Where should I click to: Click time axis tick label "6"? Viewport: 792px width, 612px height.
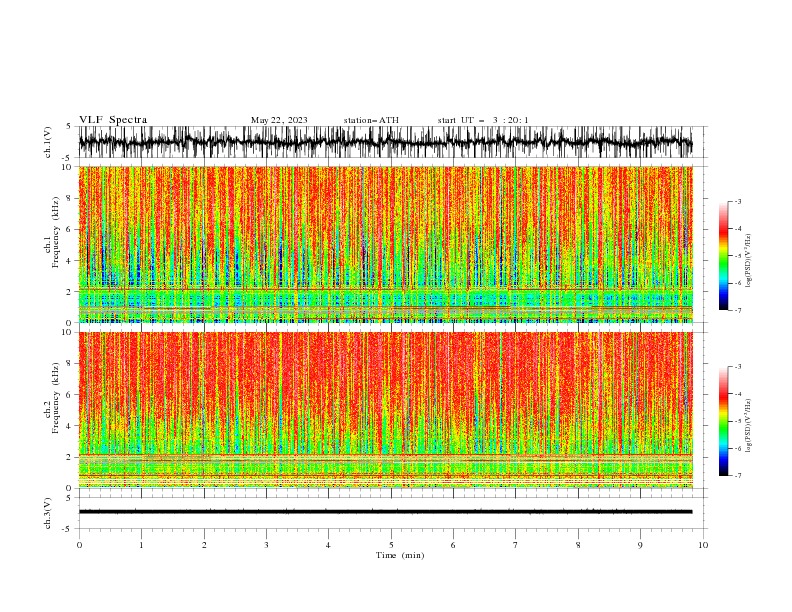453,545
